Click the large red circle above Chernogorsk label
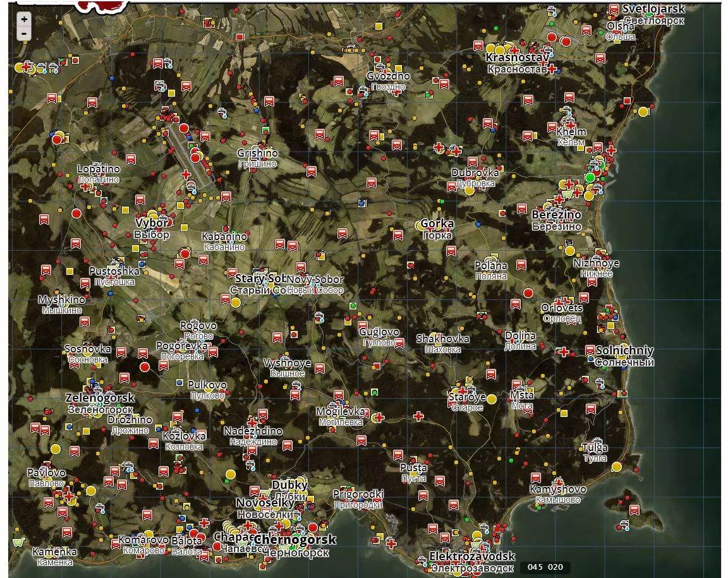Screen dimensions: 728x578 (313, 527)
